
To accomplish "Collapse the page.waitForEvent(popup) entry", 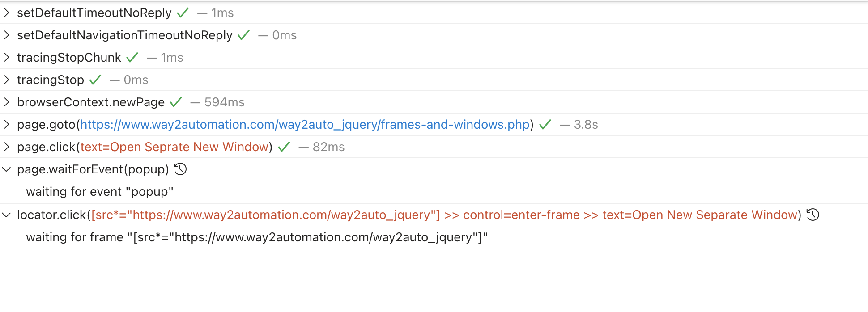I will click(6, 169).
